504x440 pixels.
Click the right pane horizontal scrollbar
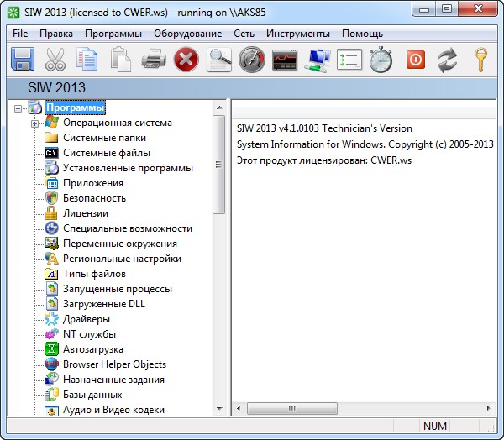click(x=361, y=408)
